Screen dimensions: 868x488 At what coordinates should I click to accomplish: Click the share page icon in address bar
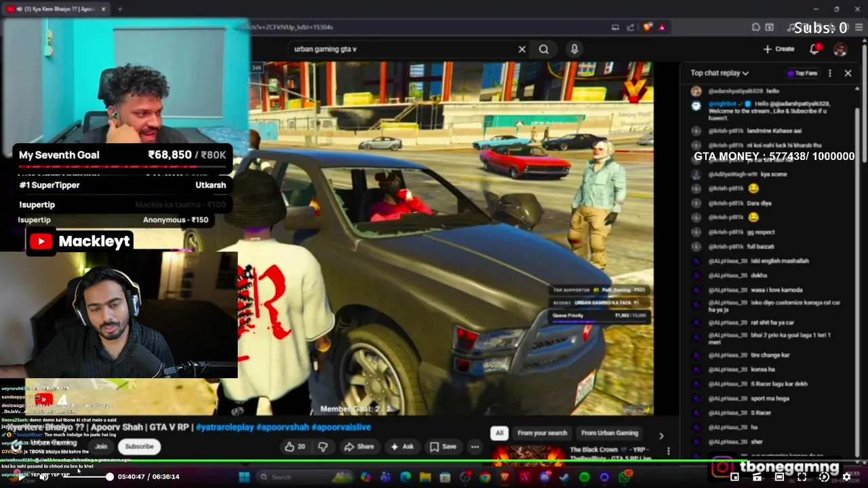click(x=631, y=27)
